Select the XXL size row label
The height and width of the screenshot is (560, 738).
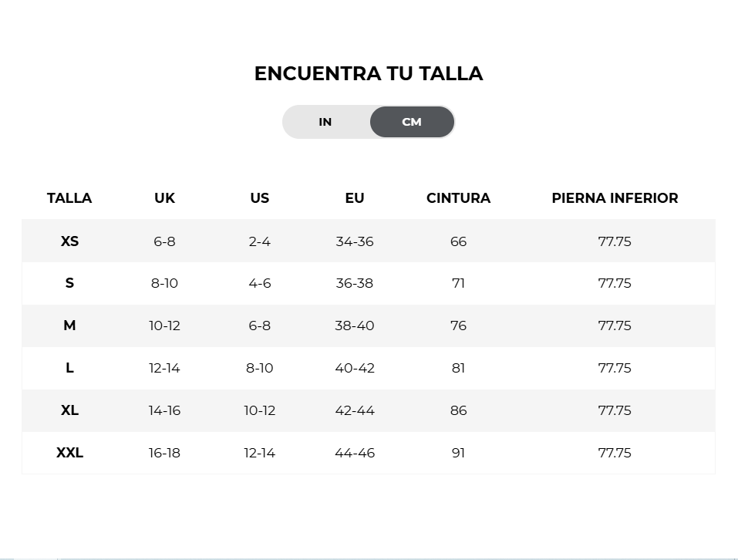tap(69, 453)
